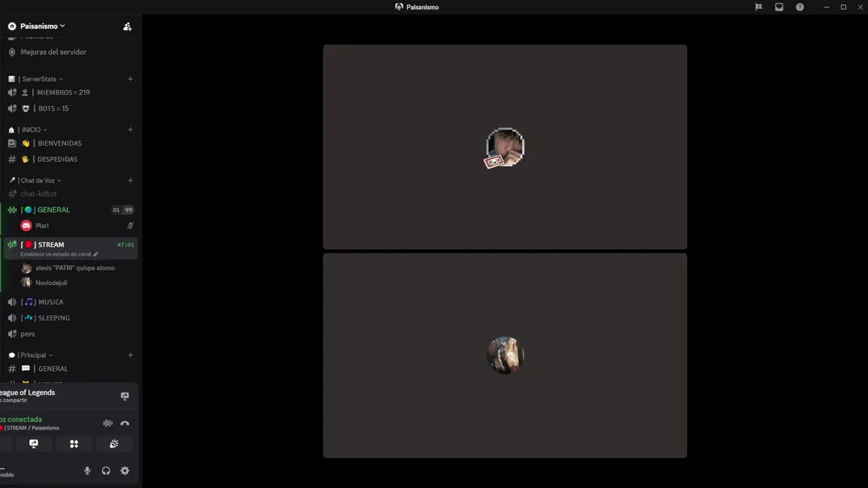Open the invite people icon beside Paisanismo
Screen dimensions: 868x488
[x=127, y=26]
